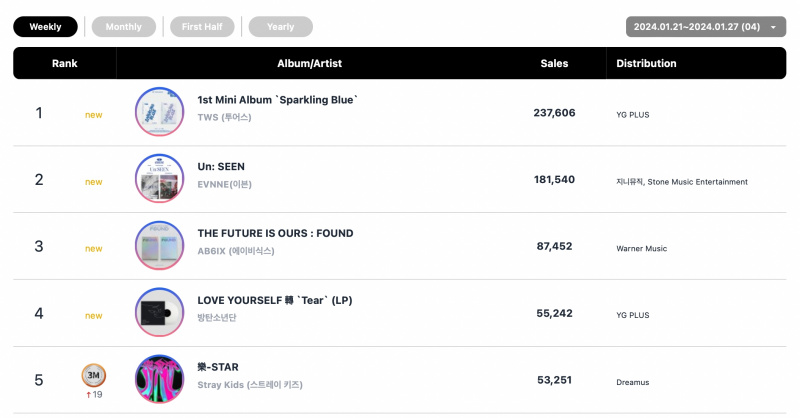Open AB6IX FOUND album cover thumbnail
This screenshot has width=800, height=418.
coord(159,245)
